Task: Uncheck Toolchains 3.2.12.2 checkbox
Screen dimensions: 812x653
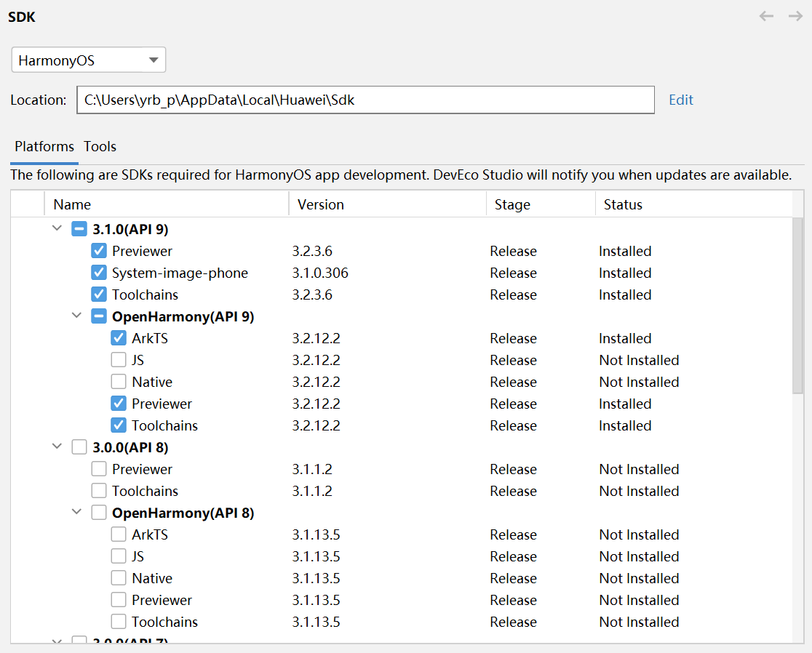Action: [119, 425]
